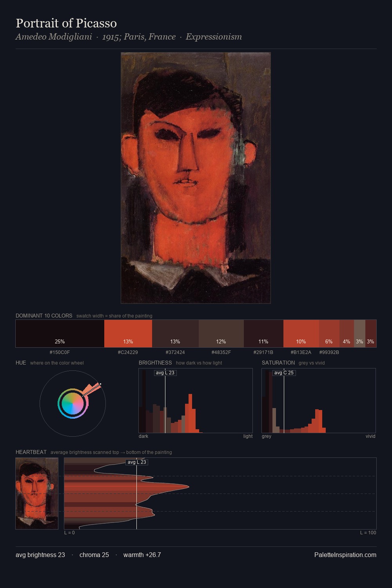Viewport: 392px width, 588px height.
Task: Click the hex code label #99392B
Action: (329, 352)
